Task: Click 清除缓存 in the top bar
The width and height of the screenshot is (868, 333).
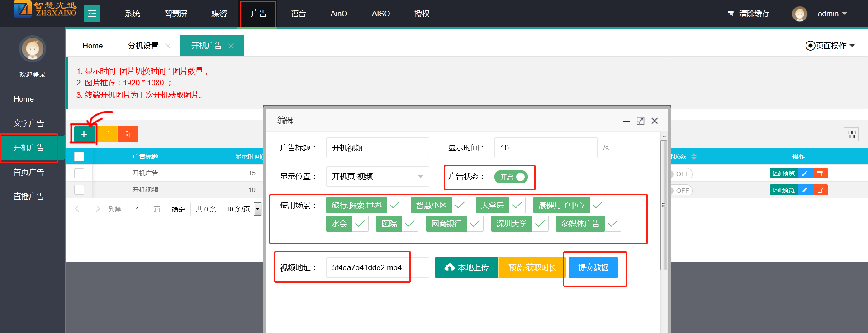Action: coord(749,14)
